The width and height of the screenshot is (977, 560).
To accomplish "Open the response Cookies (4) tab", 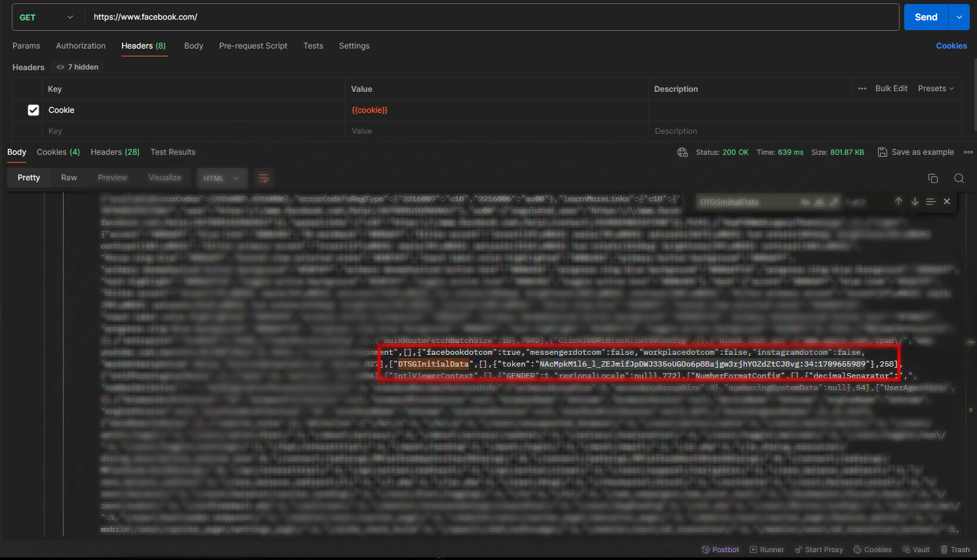I will coord(58,152).
